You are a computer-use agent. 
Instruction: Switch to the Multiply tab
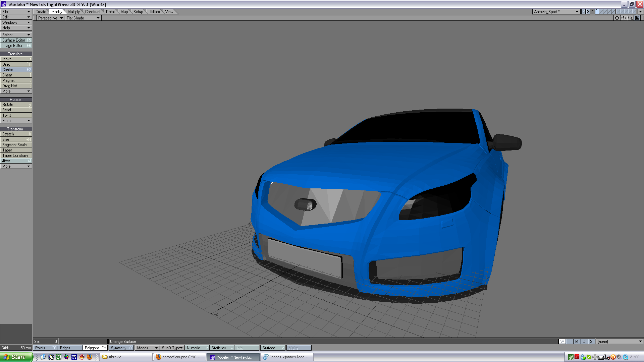click(x=74, y=12)
